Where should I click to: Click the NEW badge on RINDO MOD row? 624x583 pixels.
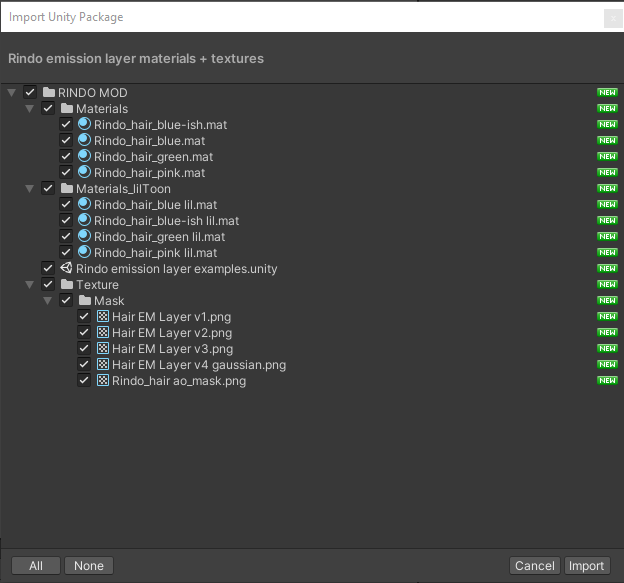click(x=607, y=92)
